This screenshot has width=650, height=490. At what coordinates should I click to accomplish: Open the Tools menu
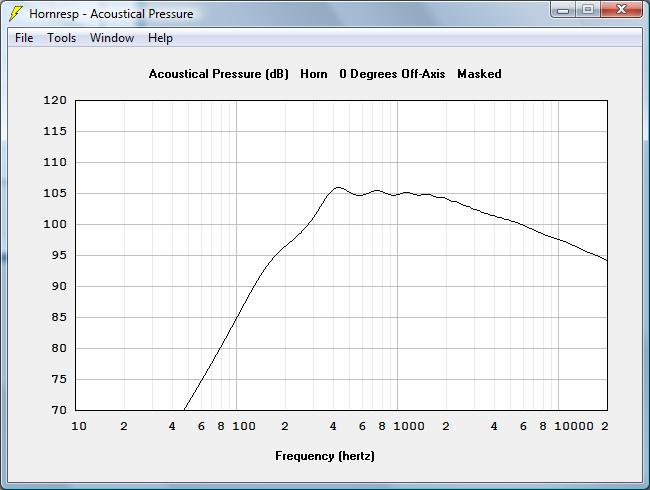61,38
